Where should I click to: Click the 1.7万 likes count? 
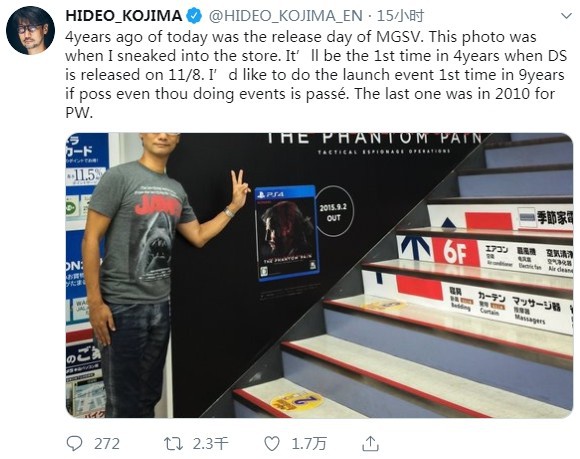309,443
